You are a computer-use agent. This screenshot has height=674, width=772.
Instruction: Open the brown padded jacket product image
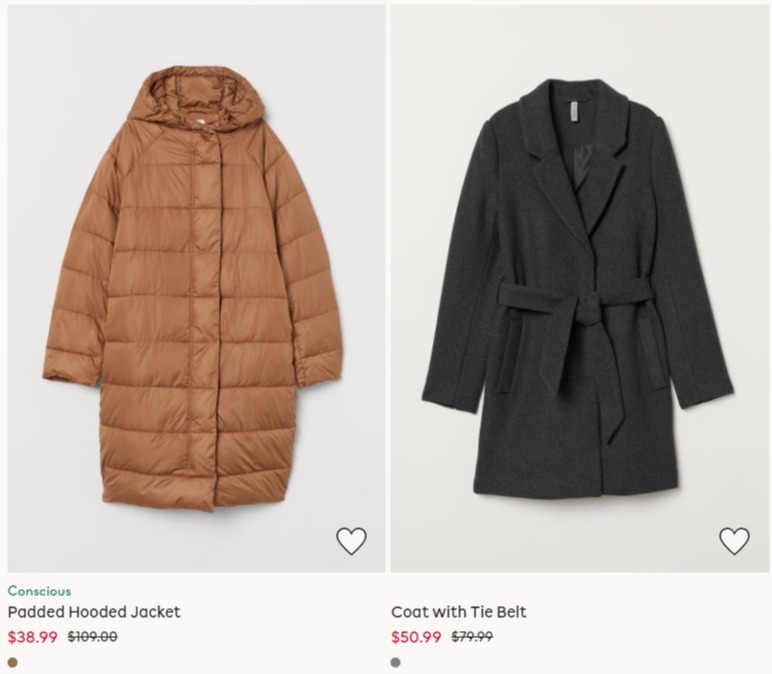coord(196,289)
